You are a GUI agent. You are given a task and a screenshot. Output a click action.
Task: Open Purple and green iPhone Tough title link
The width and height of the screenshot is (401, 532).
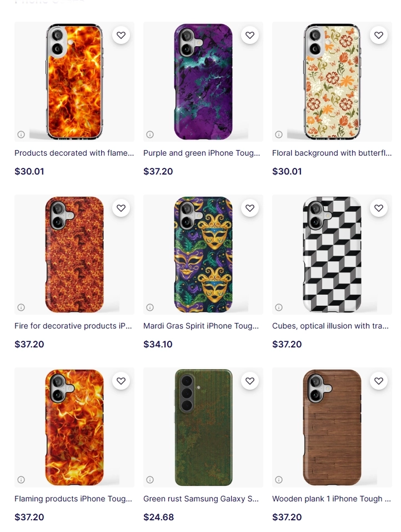point(202,153)
